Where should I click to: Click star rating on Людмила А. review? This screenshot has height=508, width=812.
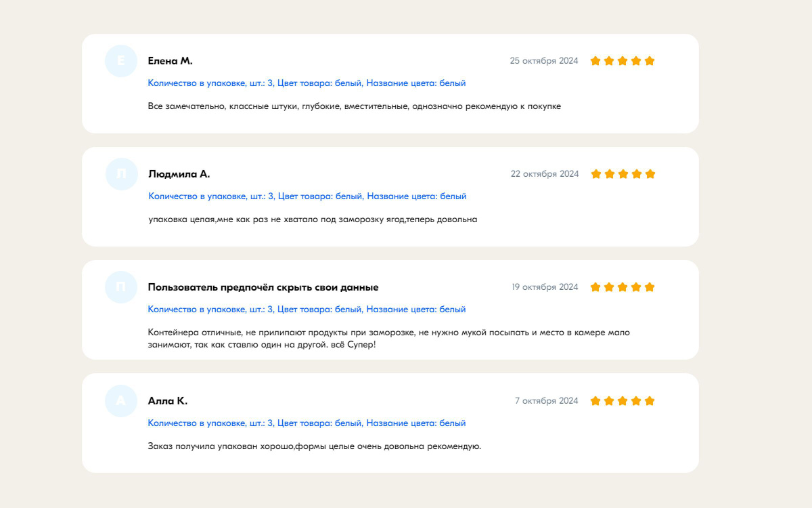tap(623, 174)
